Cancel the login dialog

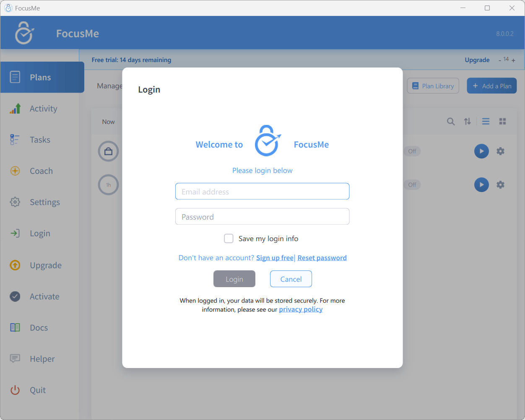(x=291, y=279)
